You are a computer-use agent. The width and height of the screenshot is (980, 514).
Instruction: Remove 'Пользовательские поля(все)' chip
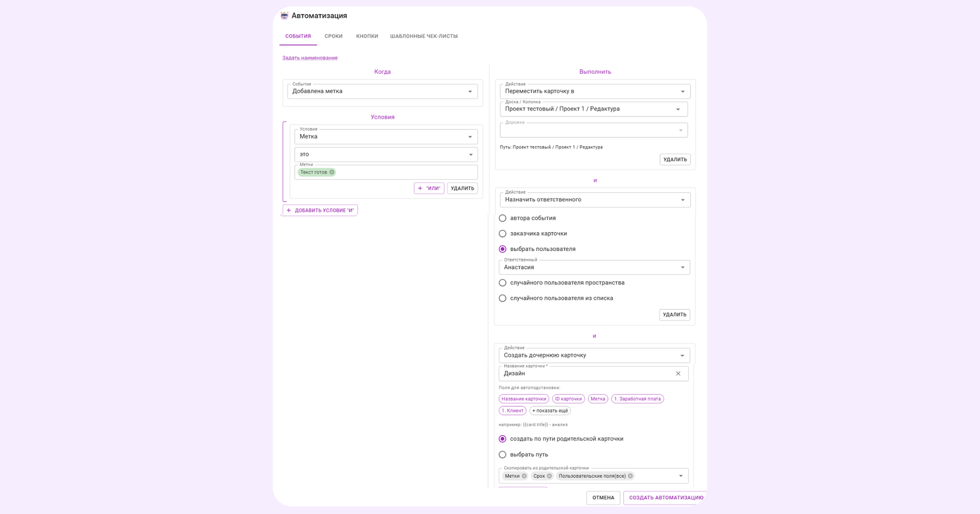[x=631, y=476]
